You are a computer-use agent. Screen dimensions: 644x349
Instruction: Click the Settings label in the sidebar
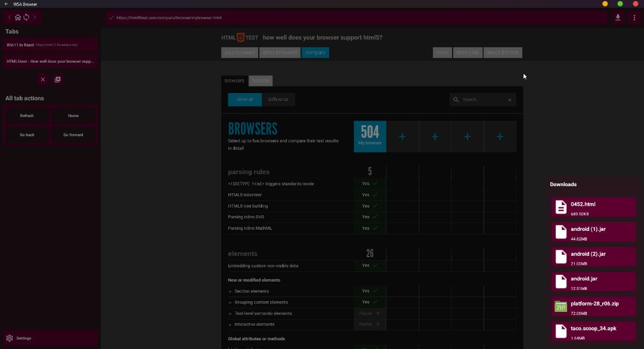24,338
